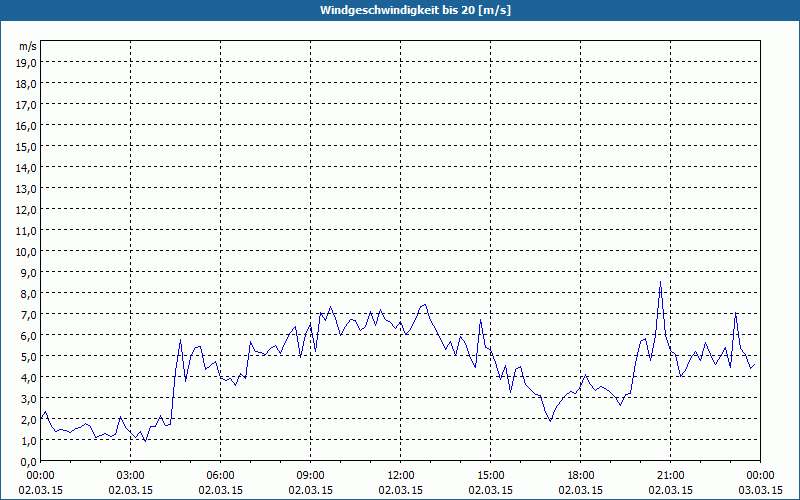
Task: Select the "3,0" y-axis value
Action: (29, 399)
